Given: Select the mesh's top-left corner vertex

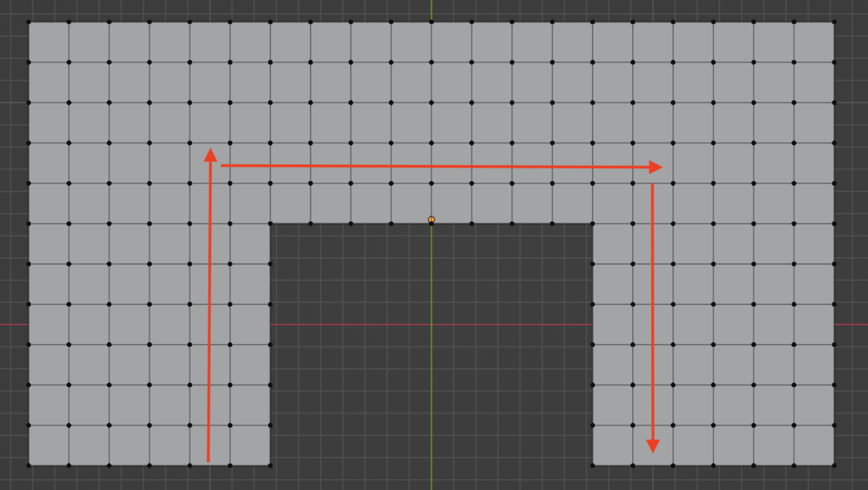Looking at the screenshot, I should (28, 22).
